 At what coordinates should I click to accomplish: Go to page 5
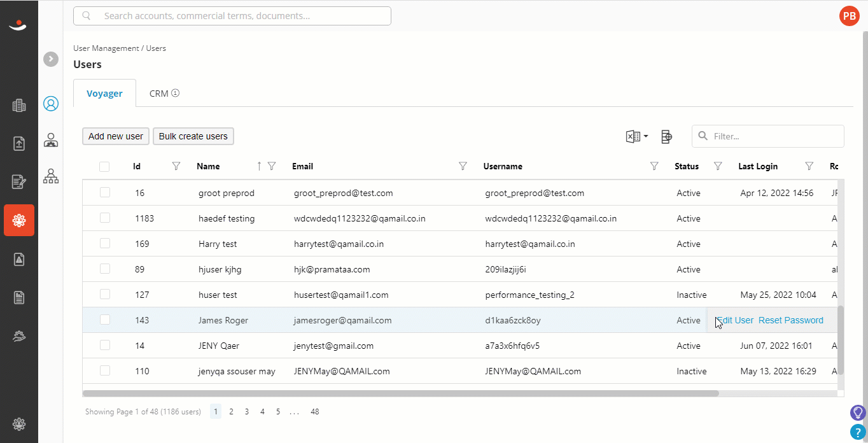[x=278, y=412]
